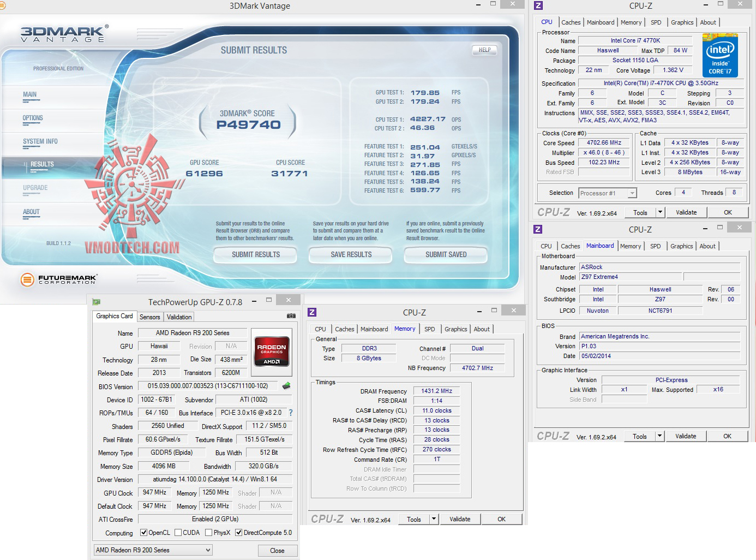This screenshot has width=756, height=560.
Task: Open the CPU tab in the Mainboard CPU-Z window
Action: pyautogui.click(x=546, y=246)
